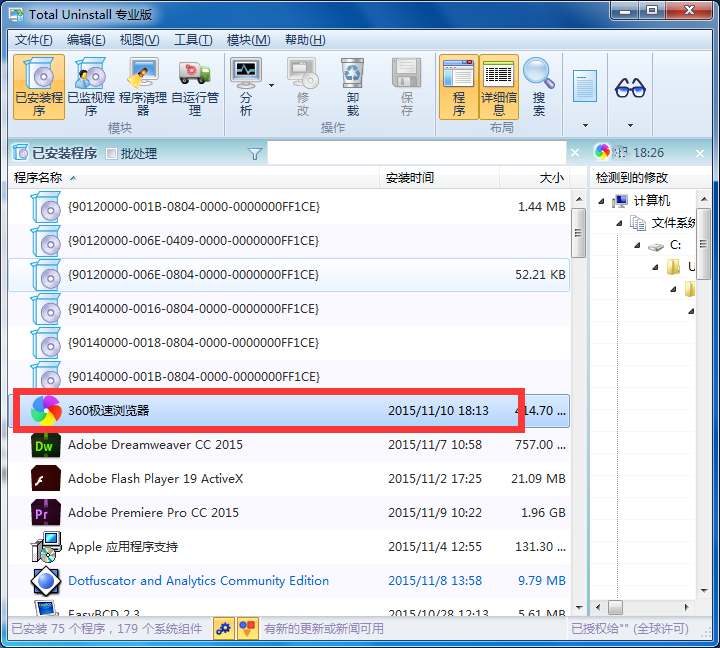Click the filter search input field
The image size is (720, 648).
(x=415, y=153)
